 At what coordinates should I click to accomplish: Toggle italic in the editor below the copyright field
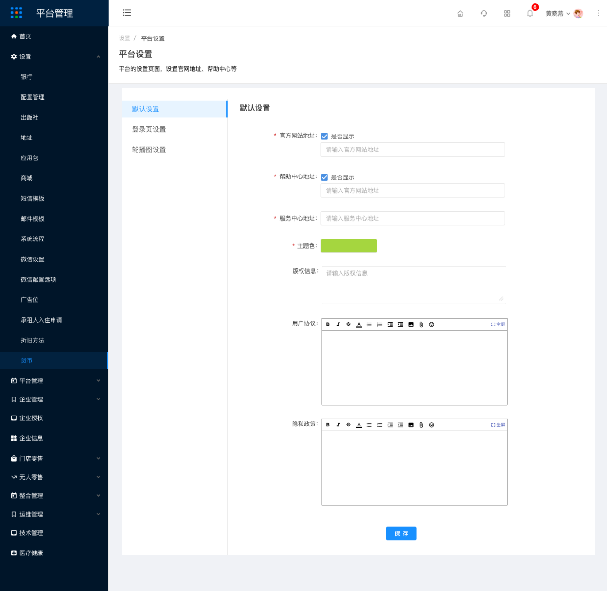(338, 324)
